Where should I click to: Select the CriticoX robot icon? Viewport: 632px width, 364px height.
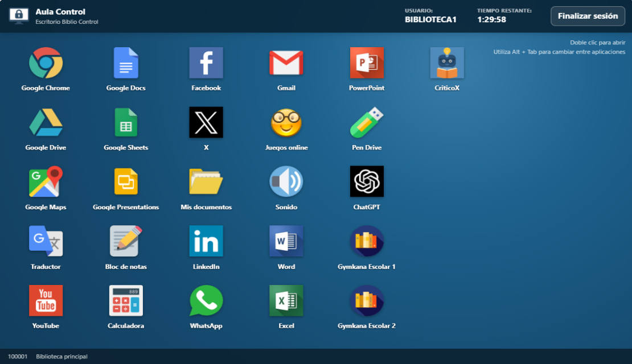[447, 63]
